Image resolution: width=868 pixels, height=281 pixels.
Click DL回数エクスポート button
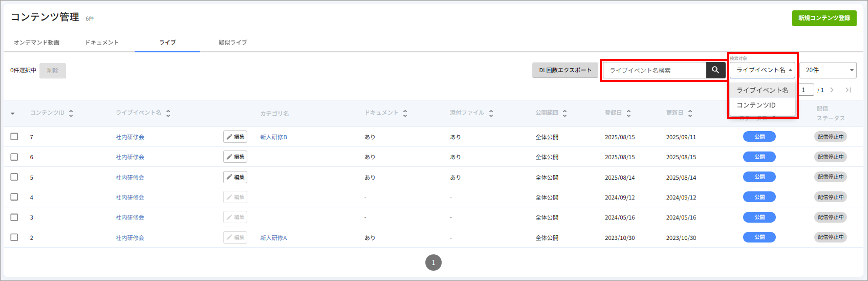pos(565,70)
